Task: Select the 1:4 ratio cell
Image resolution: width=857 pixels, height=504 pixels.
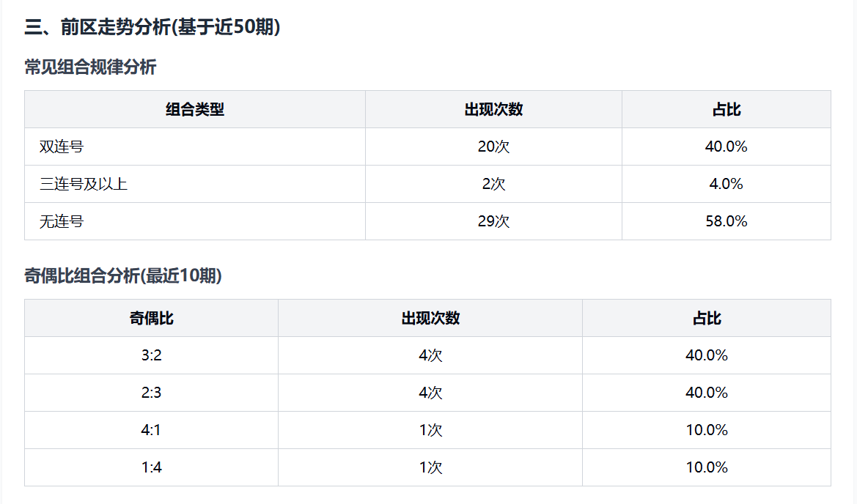Action: pyautogui.click(x=151, y=468)
